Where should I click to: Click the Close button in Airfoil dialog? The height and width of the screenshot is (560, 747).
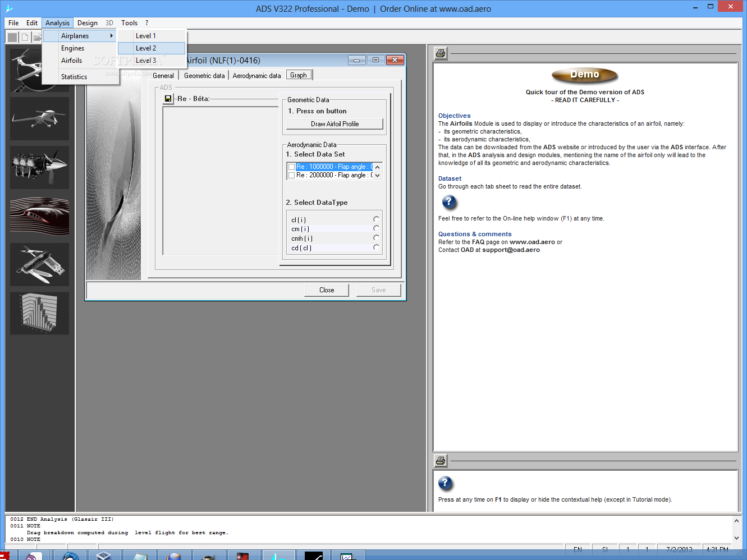[327, 290]
